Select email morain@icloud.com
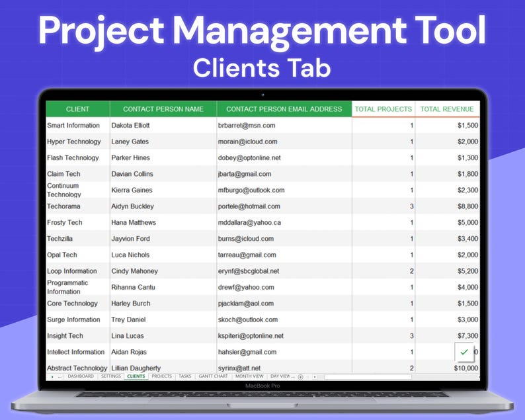Screen dimensions: 525x420 tap(247, 142)
